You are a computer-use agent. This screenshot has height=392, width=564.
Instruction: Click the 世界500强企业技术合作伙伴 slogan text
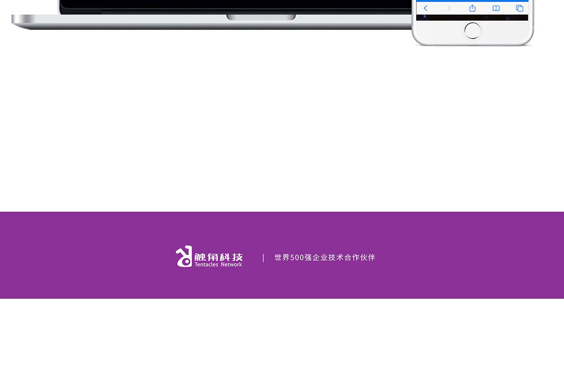325,258
